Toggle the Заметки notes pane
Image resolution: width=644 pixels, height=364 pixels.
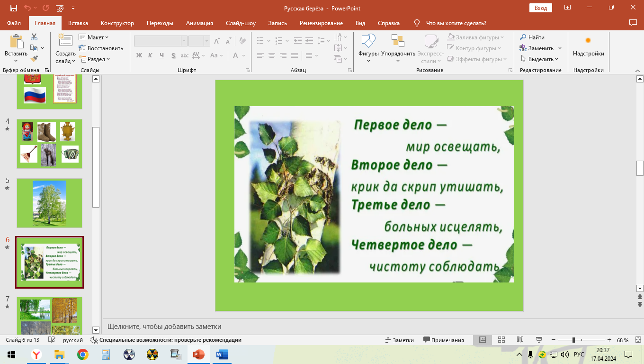[399, 340]
